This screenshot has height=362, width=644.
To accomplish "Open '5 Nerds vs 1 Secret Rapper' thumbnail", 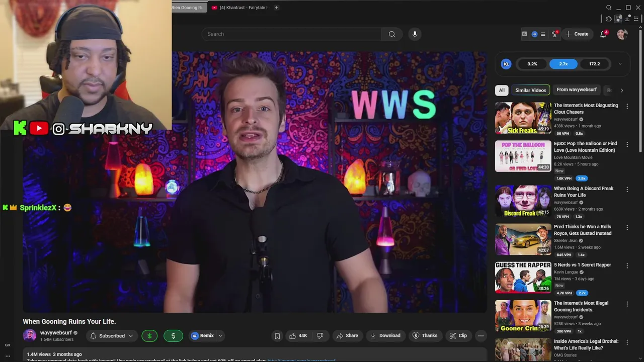I will 523,278.
